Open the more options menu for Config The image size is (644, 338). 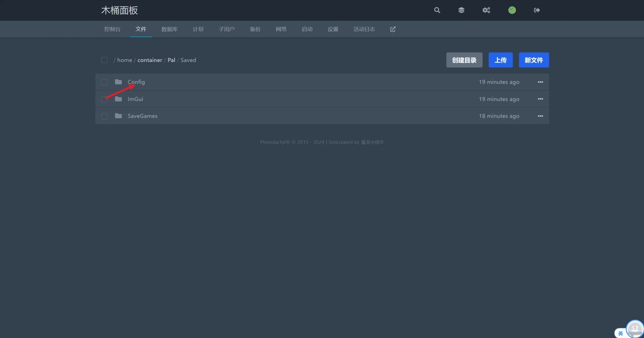(x=540, y=82)
